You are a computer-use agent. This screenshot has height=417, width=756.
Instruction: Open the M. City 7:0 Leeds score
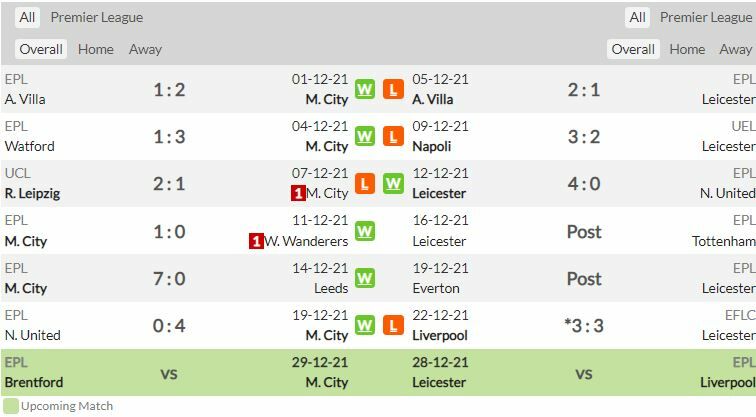point(169,279)
